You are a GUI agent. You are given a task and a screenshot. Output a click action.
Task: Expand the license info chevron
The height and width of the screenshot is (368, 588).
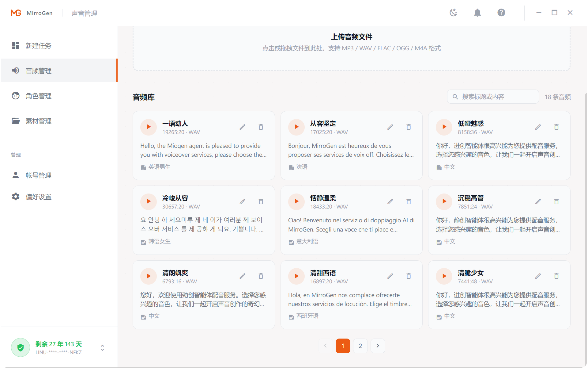(x=102, y=347)
